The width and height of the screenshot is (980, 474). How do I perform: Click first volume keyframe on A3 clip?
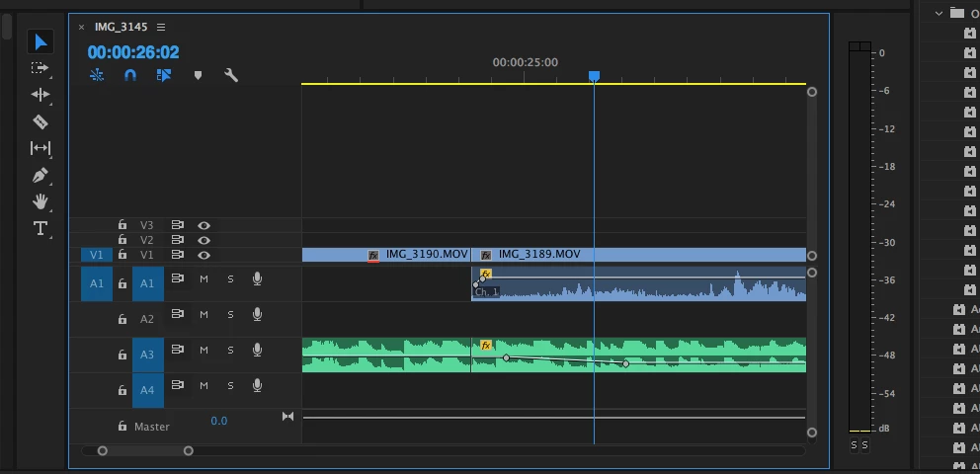click(x=506, y=357)
